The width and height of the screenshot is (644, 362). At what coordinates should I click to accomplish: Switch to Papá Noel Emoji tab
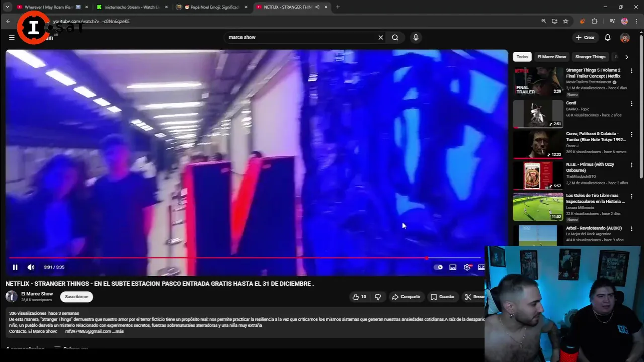(x=212, y=7)
